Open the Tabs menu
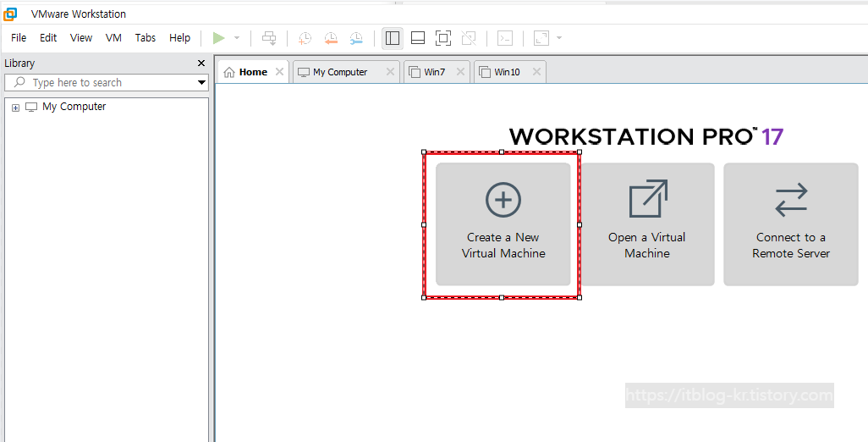 [145, 37]
